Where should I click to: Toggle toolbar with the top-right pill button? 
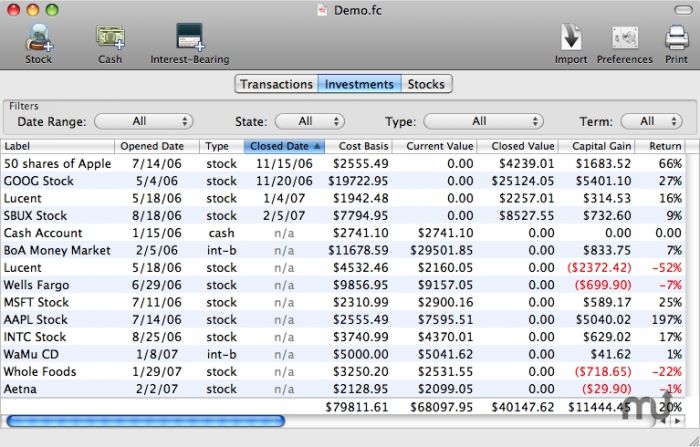683,10
